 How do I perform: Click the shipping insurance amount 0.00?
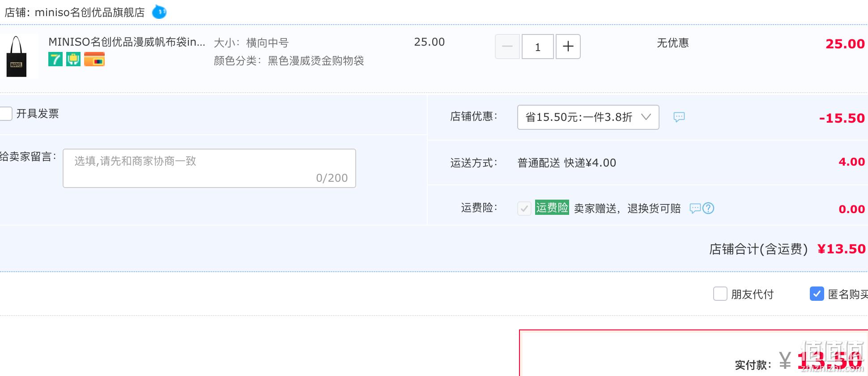click(852, 209)
